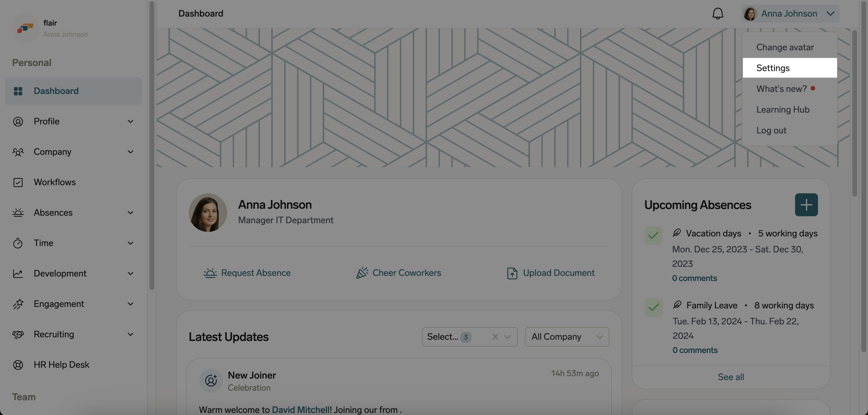Click the flair logo avatar

25,28
